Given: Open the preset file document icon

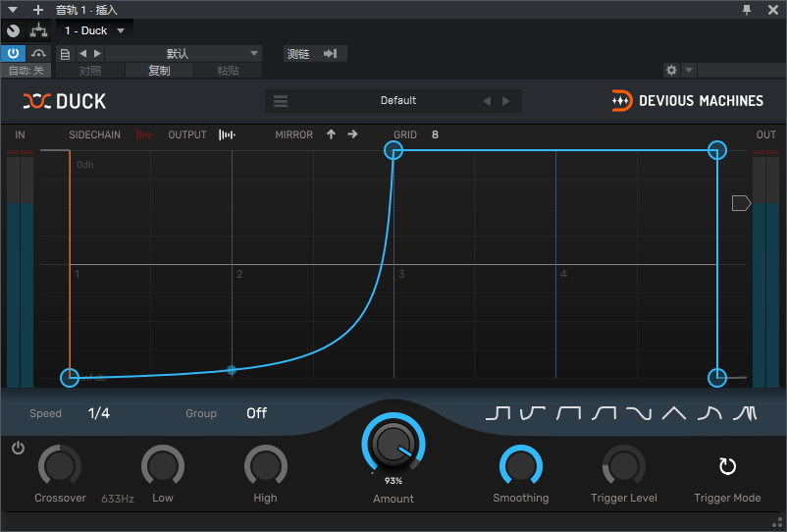Looking at the screenshot, I should coord(65,54).
